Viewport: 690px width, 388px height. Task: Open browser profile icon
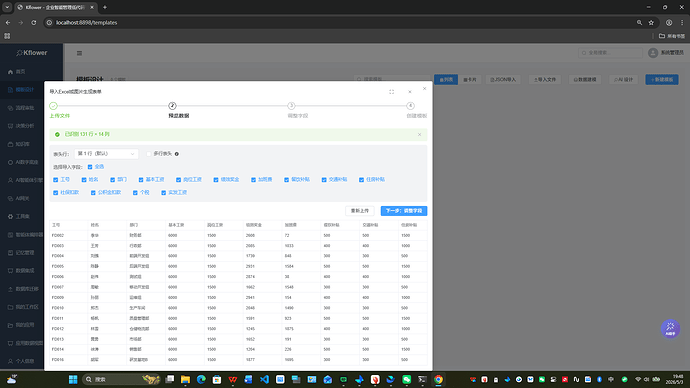click(669, 22)
